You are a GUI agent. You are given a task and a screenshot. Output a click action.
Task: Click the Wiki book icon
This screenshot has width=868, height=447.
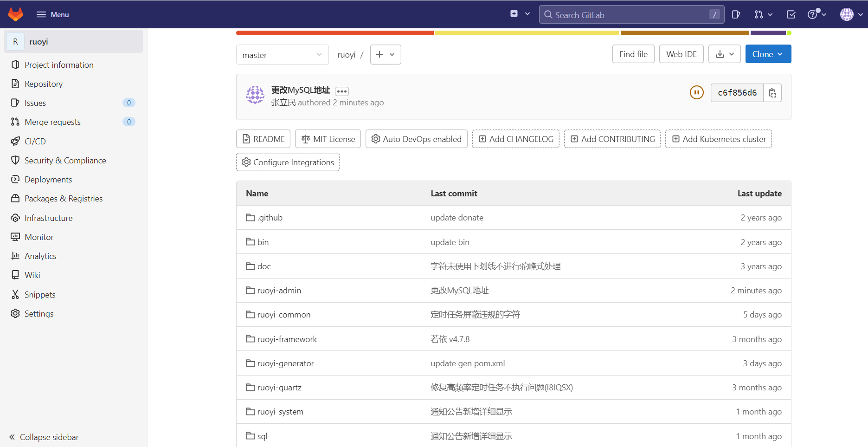pos(15,275)
